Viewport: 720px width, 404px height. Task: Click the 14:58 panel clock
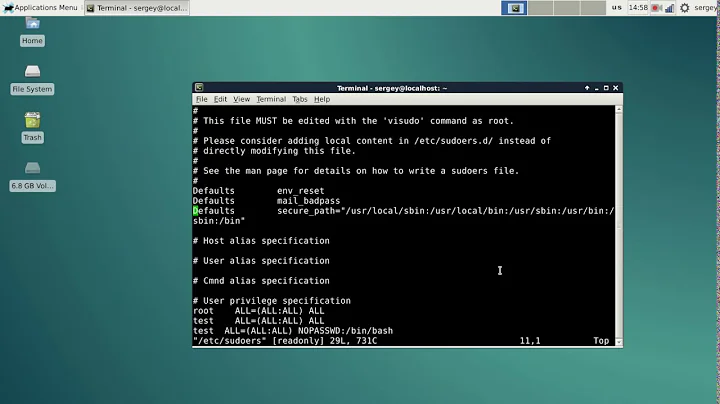pos(638,8)
